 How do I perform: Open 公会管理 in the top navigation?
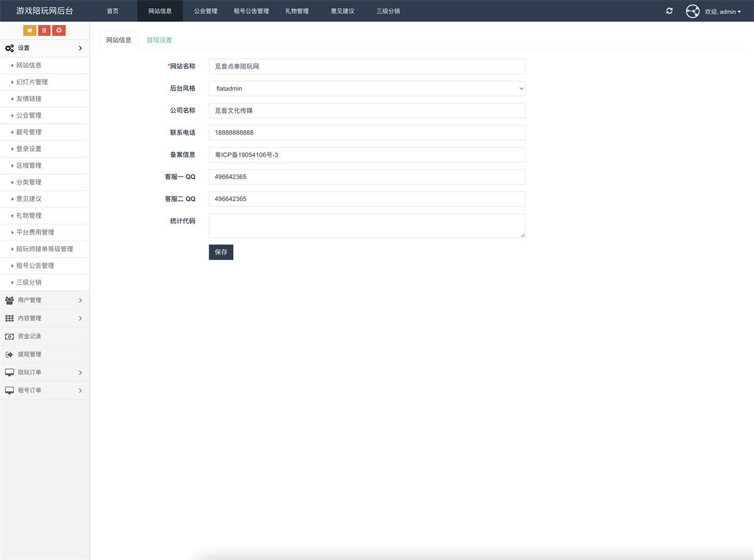tap(205, 11)
